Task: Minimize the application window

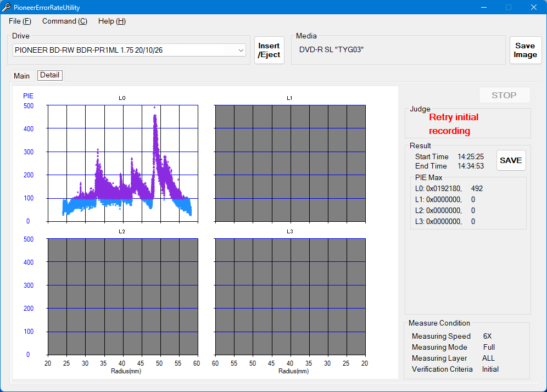Action: click(484, 7)
